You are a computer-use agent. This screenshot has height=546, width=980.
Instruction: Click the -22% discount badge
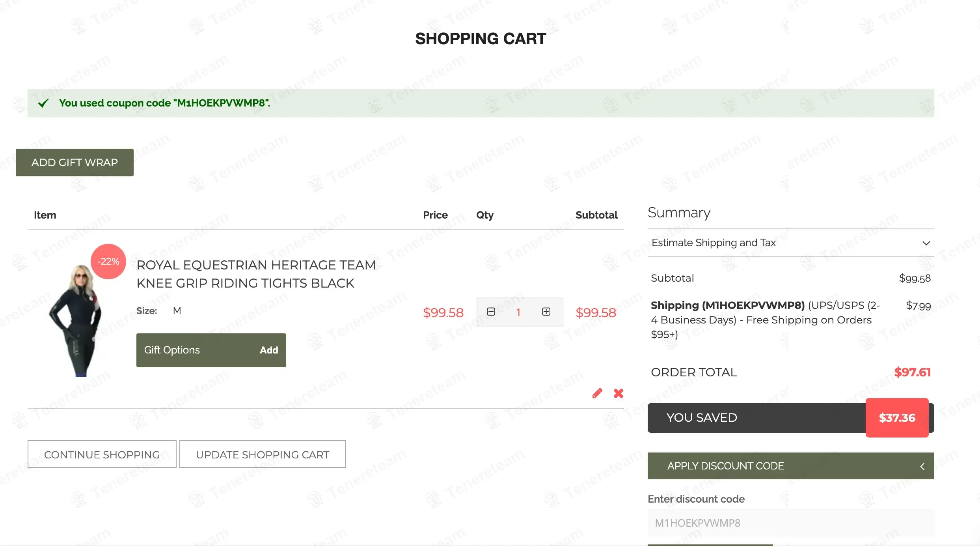coord(108,262)
